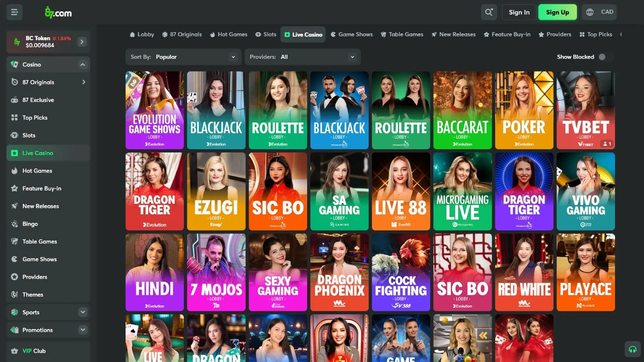644x362 pixels.
Task: Expand the Promotions sidebar section
Action: pyautogui.click(x=83, y=330)
